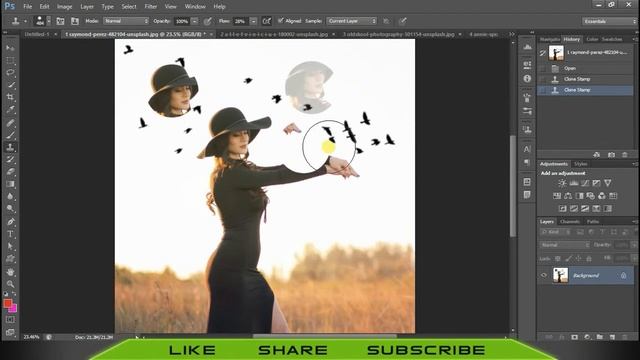Screen dimensions: 640x360
Task: Toggle lock transparent pixels in Layers panel
Action: [x=558, y=259]
